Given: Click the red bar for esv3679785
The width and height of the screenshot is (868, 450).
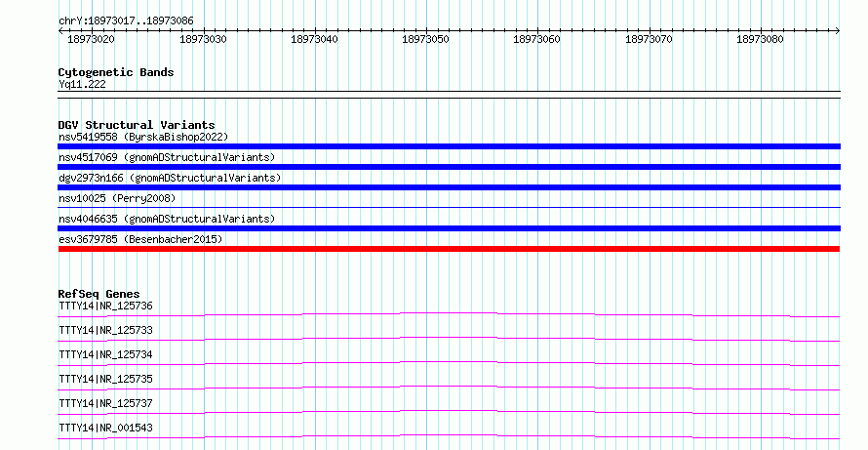Looking at the screenshot, I should pyautogui.click(x=449, y=249).
